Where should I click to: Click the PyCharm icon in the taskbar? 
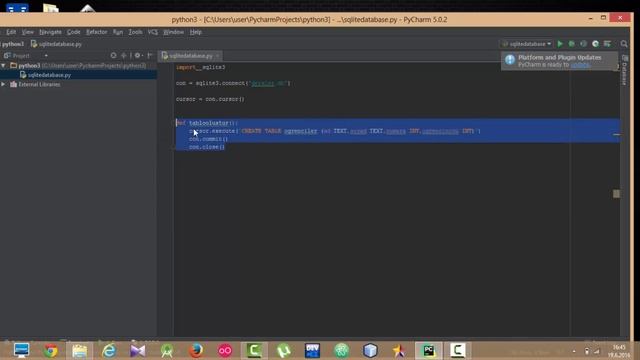point(429,351)
